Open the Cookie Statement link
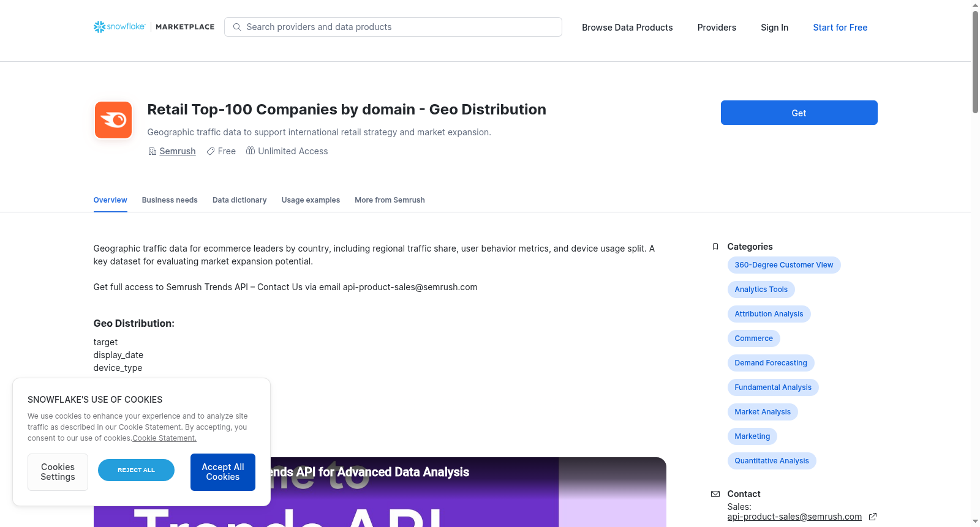 164,438
